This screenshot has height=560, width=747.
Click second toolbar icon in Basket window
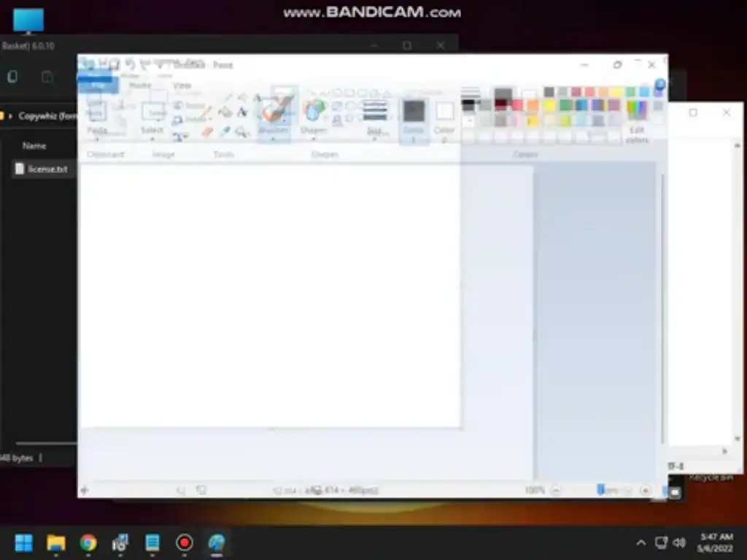[47, 77]
